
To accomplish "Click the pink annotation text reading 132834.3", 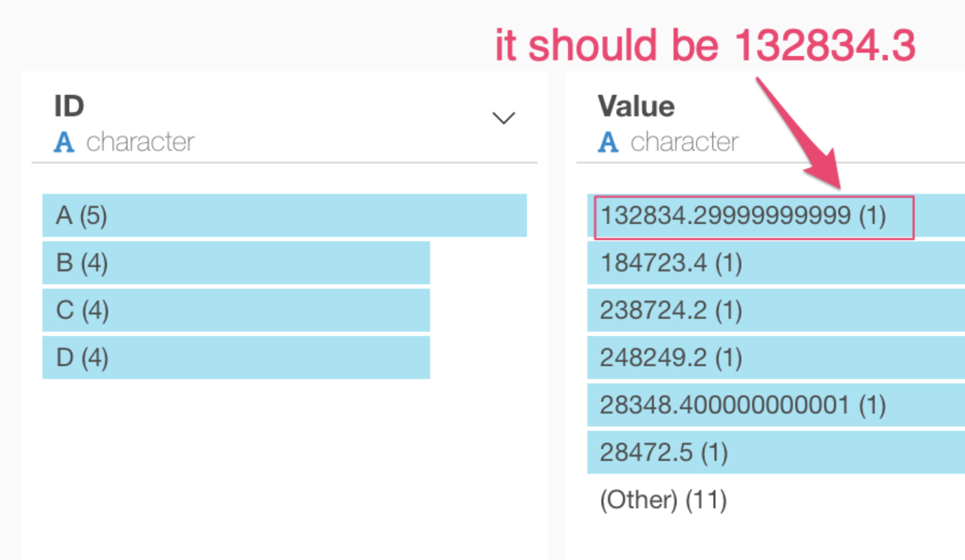I will [707, 43].
